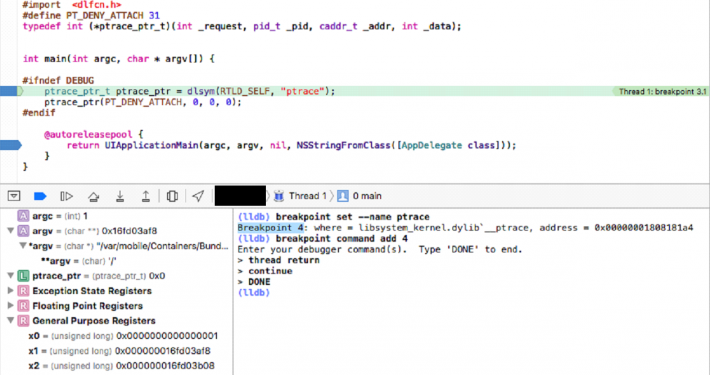This screenshot has height=375, width=710.
Task: Click the General Purpose Registers R icon
Action: coord(23,321)
